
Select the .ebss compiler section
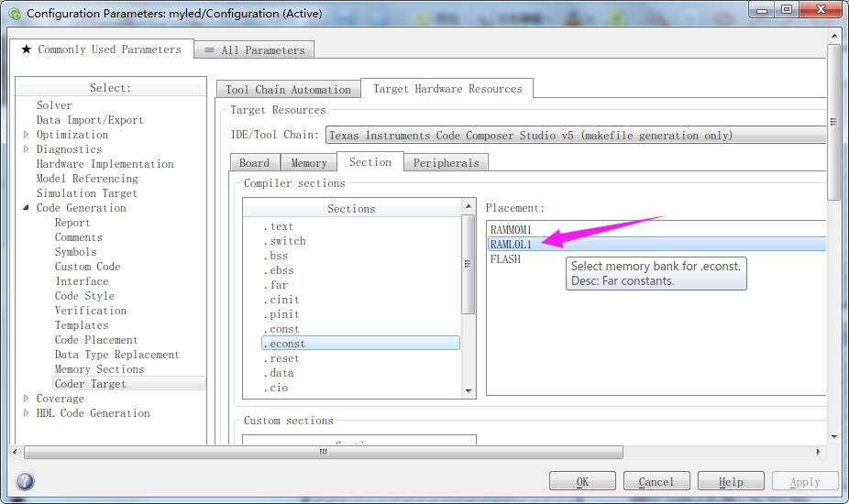pos(279,270)
